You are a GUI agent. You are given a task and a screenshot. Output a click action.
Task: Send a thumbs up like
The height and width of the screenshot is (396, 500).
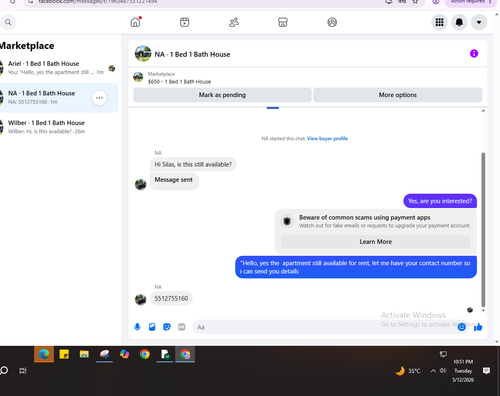(x=478, y=327)
